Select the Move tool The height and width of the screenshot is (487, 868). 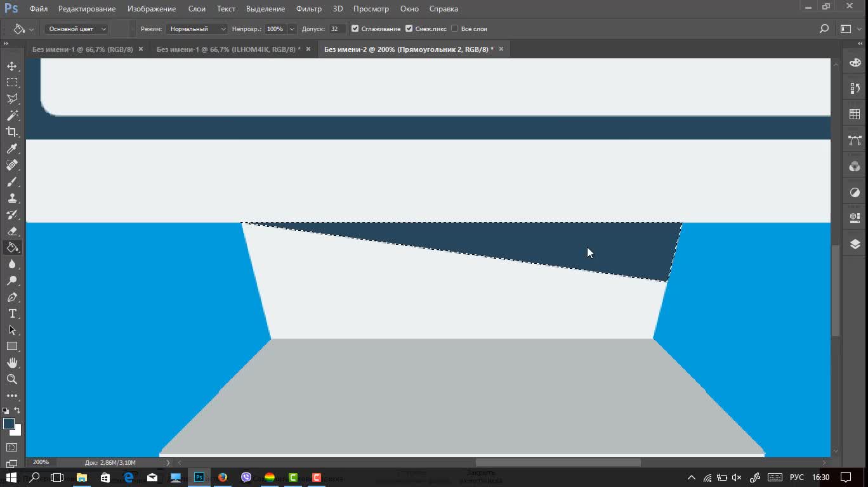click(12, 66)
